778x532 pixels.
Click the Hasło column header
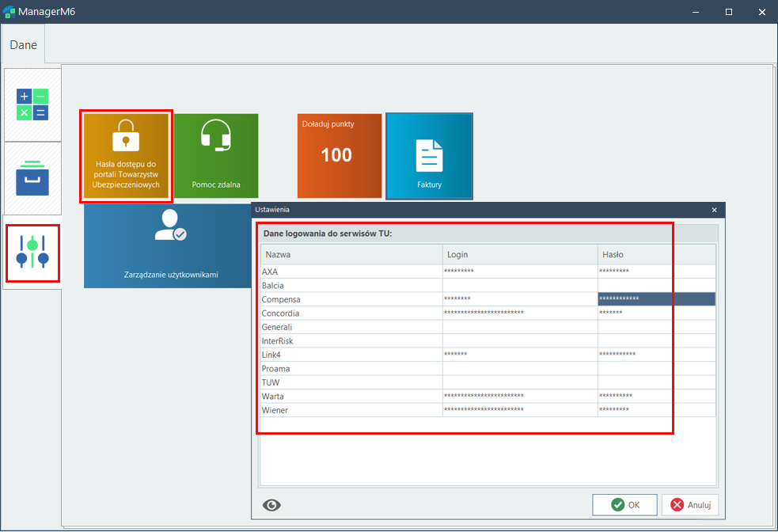tap(657, 255)
